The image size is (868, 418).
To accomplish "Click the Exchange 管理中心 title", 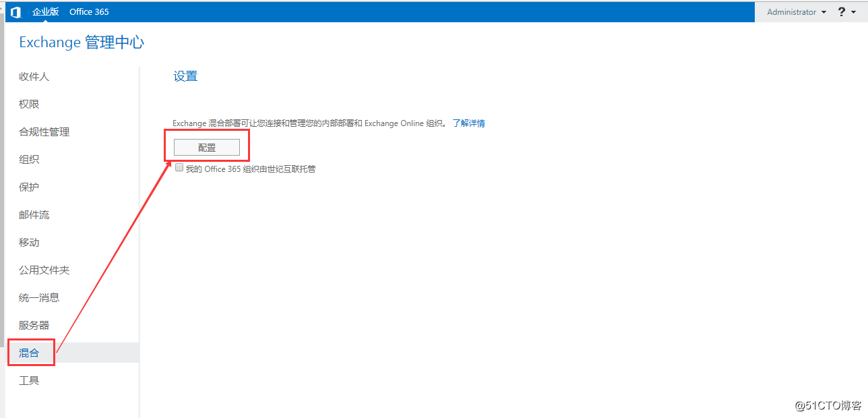I will point(82,42).
